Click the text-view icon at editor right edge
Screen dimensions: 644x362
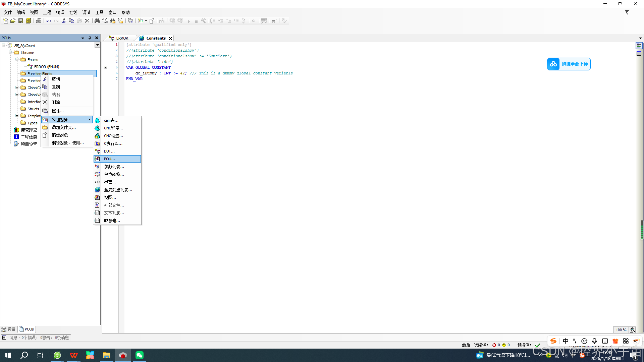click(x=639, y=46)
